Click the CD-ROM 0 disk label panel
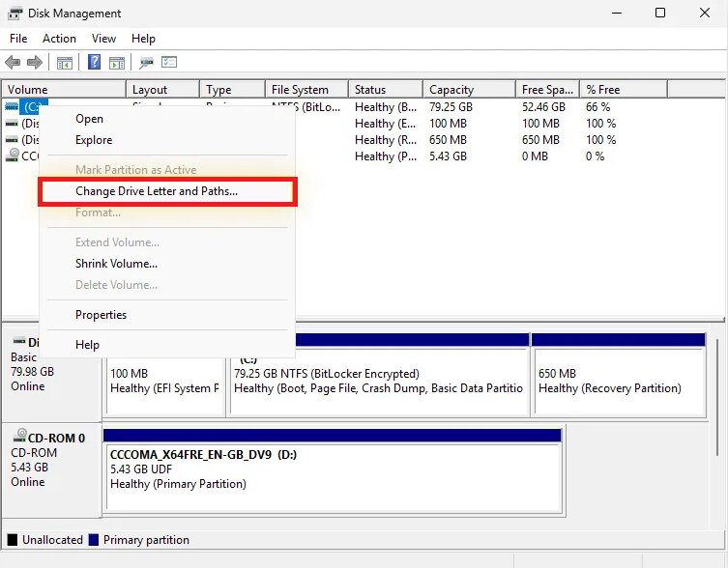The height and width of the screenshot is (568, 728). pyautogui.click(x=51, y=469)
